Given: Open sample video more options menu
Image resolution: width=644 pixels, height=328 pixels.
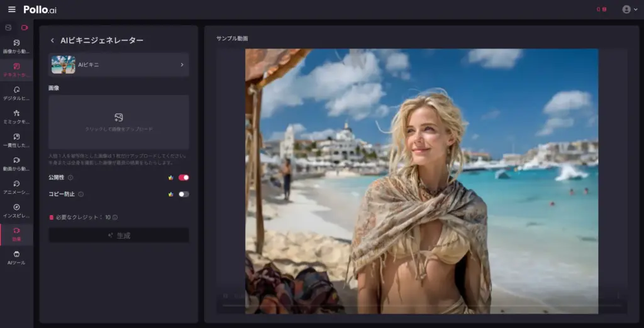Looking at the screenshot, I should click(618, 295).
